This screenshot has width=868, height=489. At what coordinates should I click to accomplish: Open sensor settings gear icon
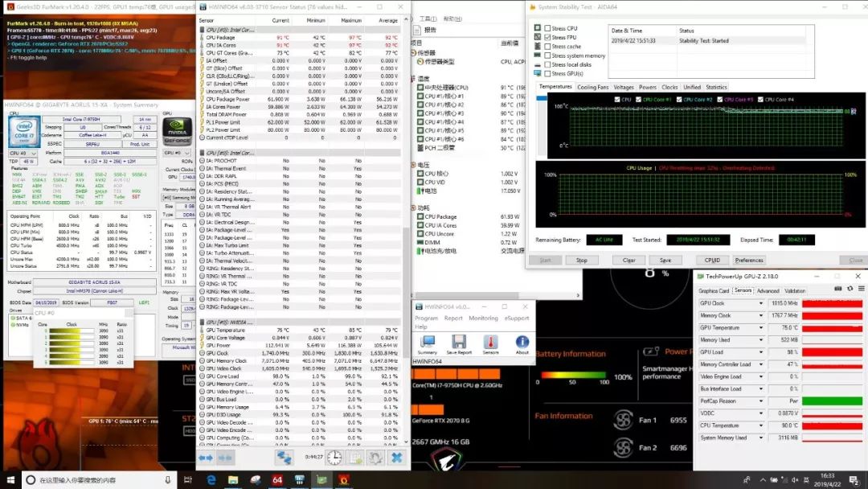pyautogui.click(x=375, y=458)
